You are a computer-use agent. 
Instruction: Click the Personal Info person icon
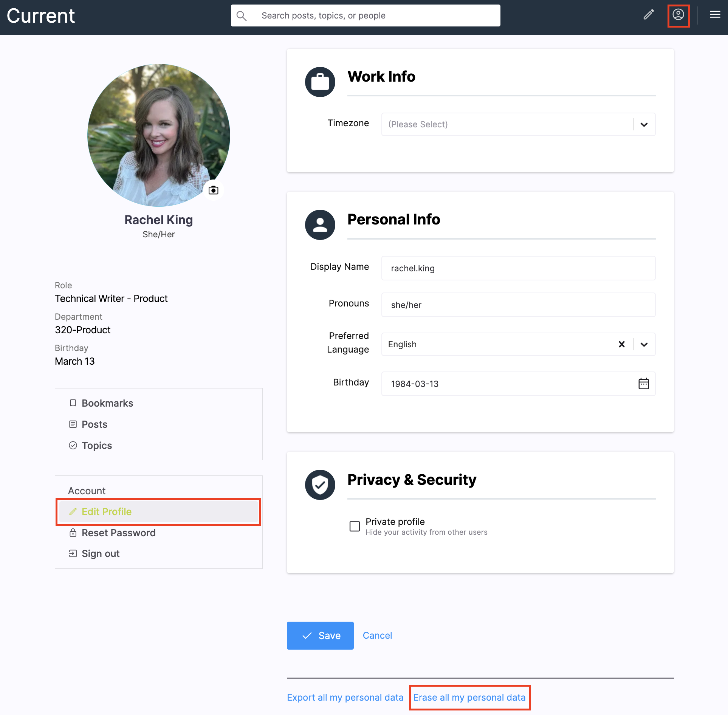coord(320,225)
